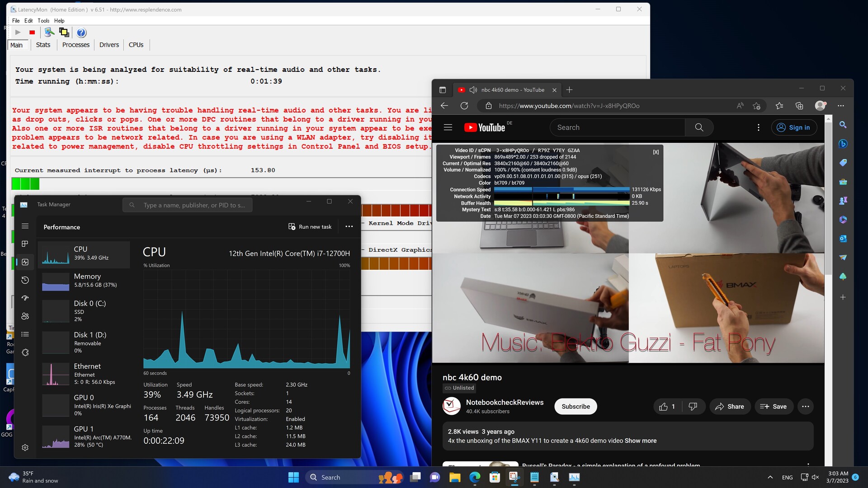The width and height of the screenshot is (868, 488).
Task: Open NotebookcheckReviews channel name link
Action: coord(505,403)
